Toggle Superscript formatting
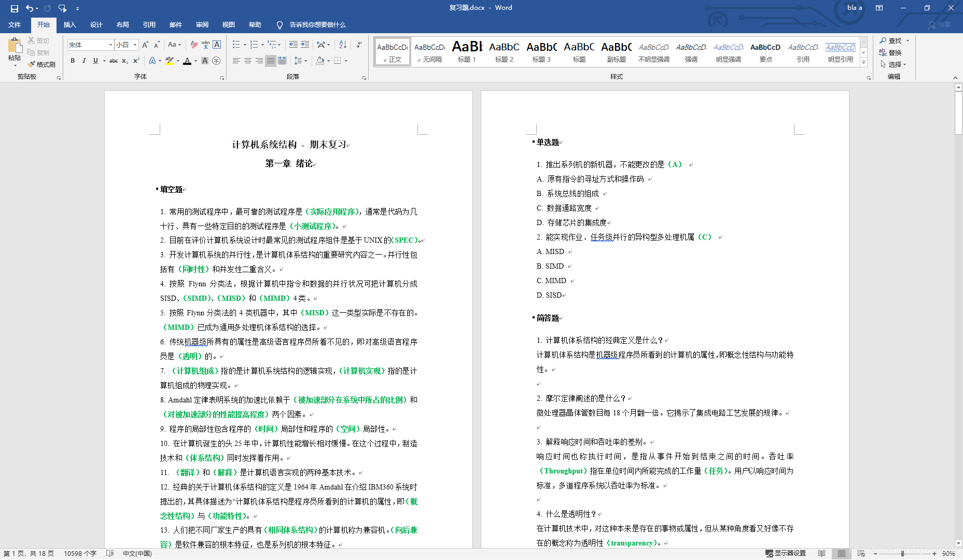Viewport: 963px width, 560px height. point(136,61)
